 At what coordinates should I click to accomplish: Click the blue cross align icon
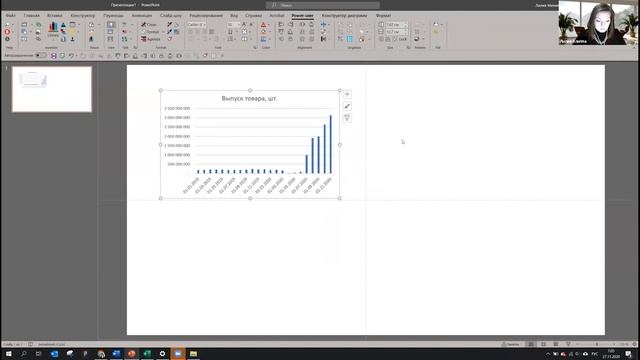324,25
